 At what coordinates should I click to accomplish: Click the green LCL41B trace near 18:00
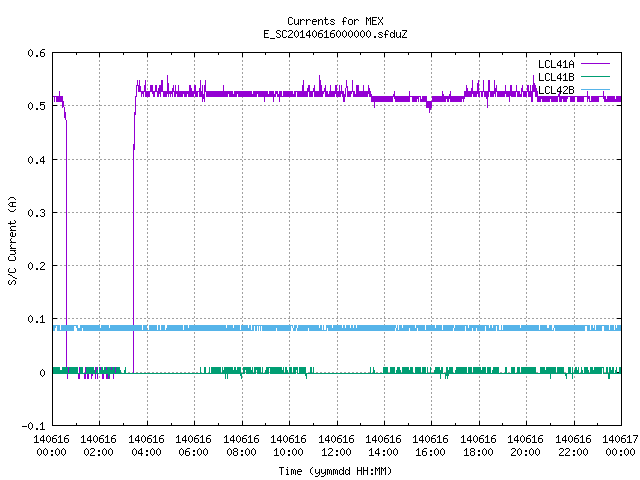tap(478, 370)
